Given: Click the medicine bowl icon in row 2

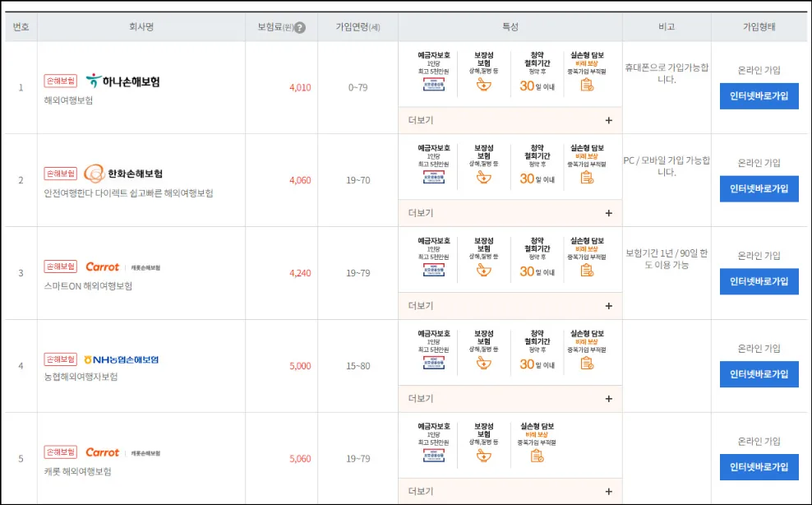Looking at the screenshot, I should point(484,178).
